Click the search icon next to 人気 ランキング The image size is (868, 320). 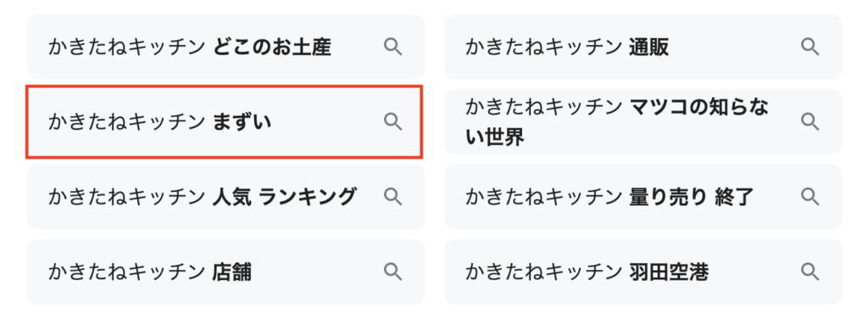click(393, 196)
